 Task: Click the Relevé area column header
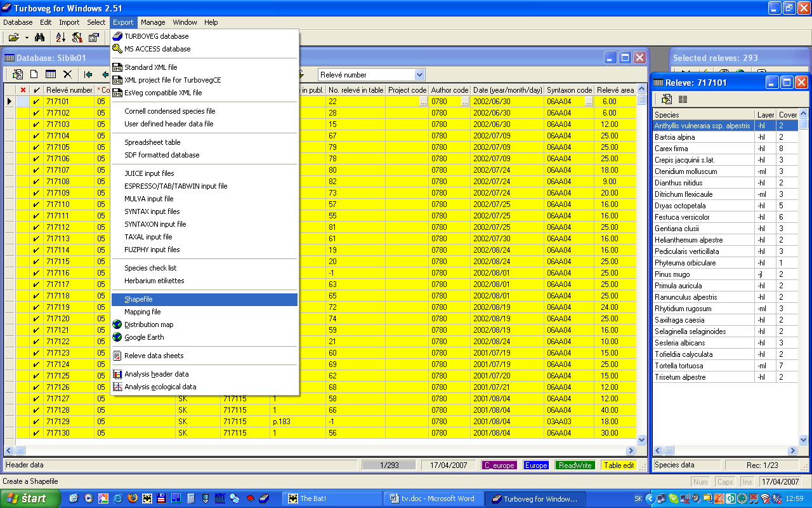point(615,90)
